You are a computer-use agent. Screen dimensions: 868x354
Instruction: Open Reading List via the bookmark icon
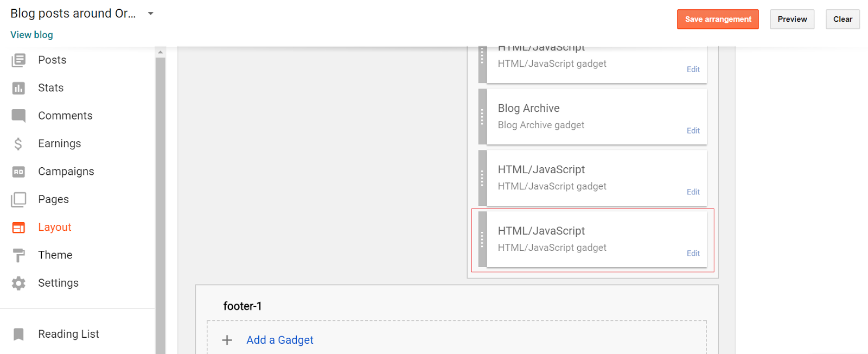pyautogui.click(x=18, y=334)
